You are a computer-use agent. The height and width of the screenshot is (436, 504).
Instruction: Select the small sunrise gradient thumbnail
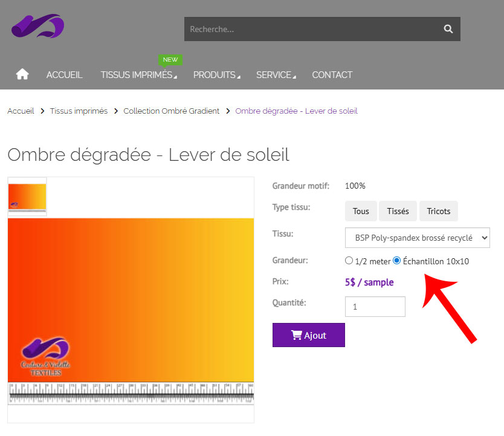(x=27, y=197)
